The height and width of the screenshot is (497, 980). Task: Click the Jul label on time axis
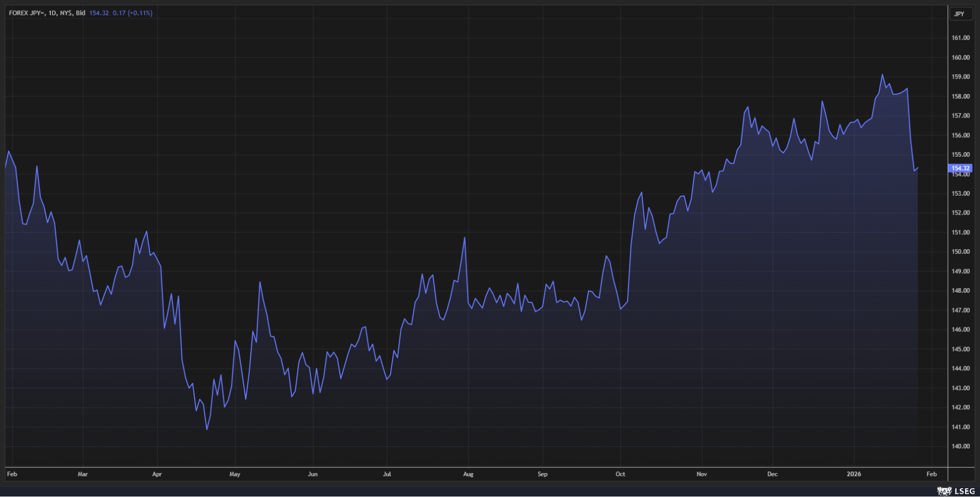(x=387, y=474)
